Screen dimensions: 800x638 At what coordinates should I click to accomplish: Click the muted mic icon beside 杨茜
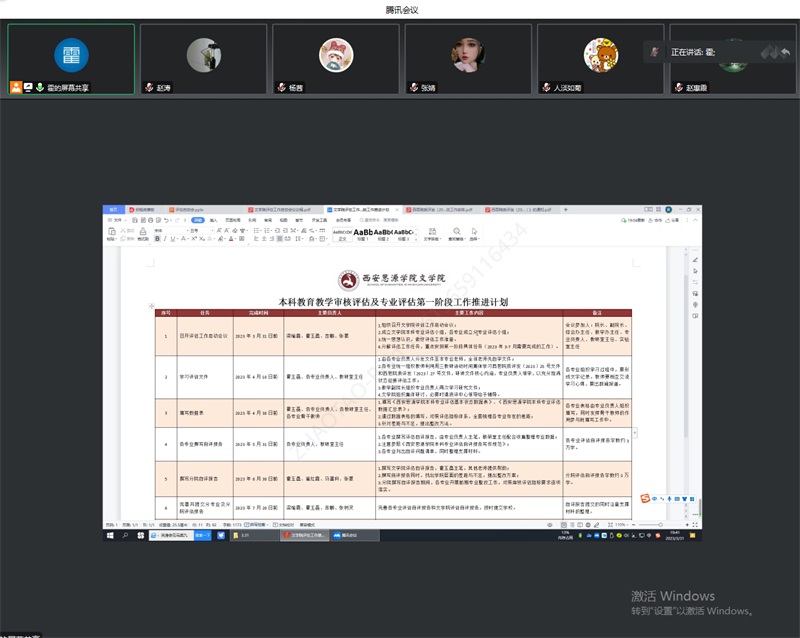pyautogui.click(x=281, y=87)
